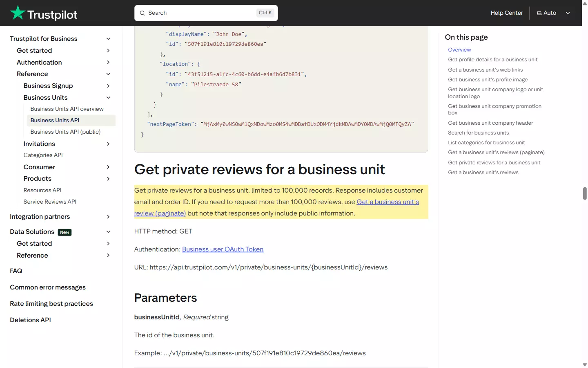This screenshot has height=368, width=588.
Task: Open Service Reviews API in sidebar
Action: [50, 202]
